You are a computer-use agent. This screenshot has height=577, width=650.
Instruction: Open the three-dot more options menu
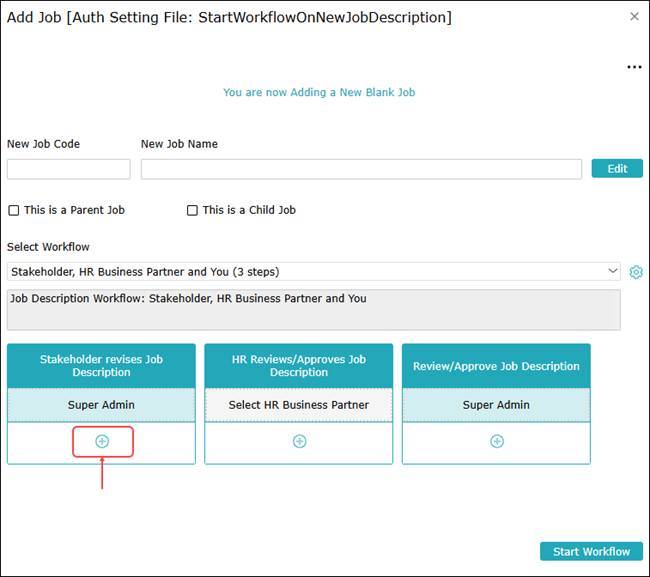click(x=634, y=67)
